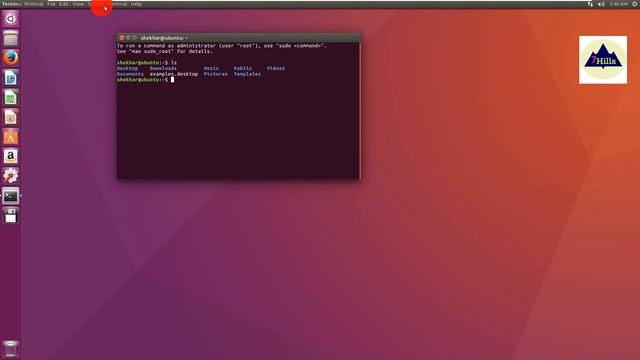Image resolution: width=640 pixels, height=360 pixels.
Task: Click the prompt line ending with 'ls'
Action: (x=147, y=62)
